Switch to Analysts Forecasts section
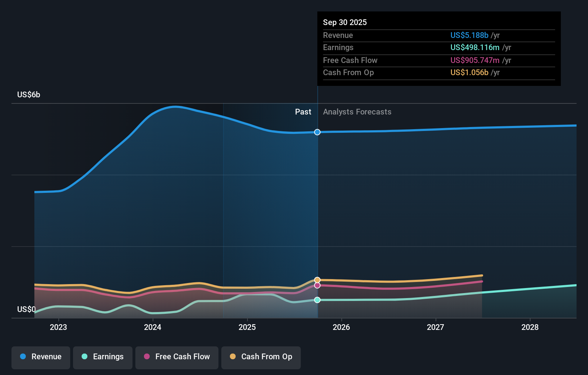 (357, 112)
